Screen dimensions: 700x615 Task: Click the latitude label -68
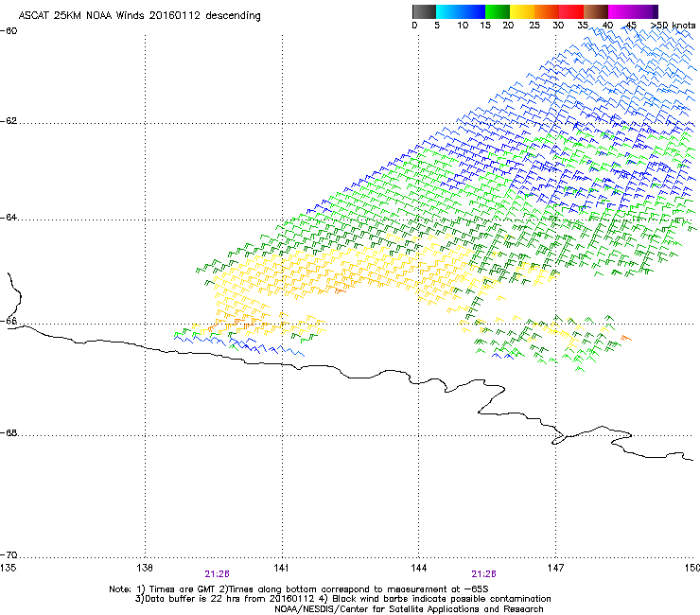coord(9,433)
